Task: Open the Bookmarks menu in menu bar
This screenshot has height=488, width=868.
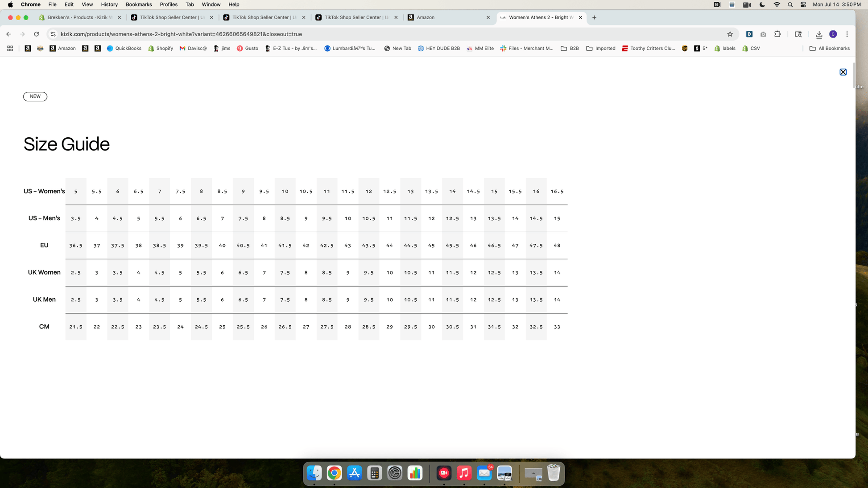Action: 138,4
